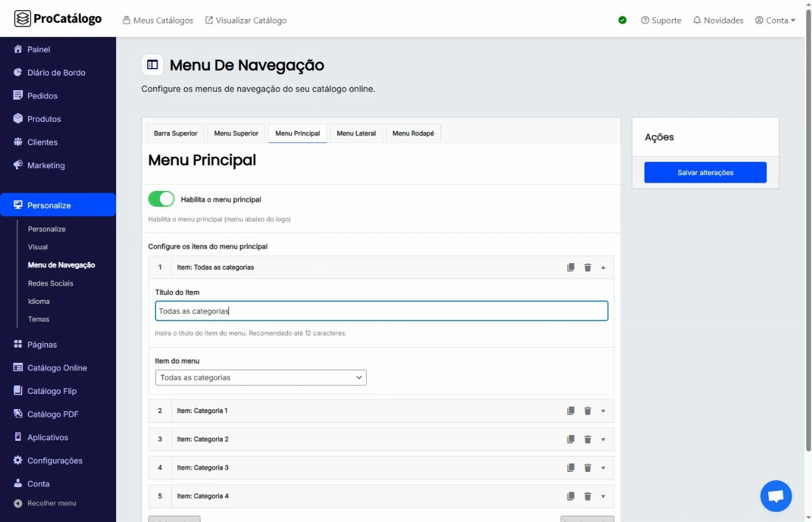Click trash icon on Todas as categorias item
Viewport: 812px width, 522px height.
point(587,268)
